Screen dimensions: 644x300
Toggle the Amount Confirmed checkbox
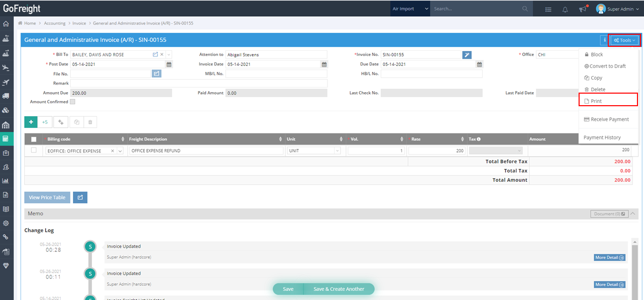point(72,102)
